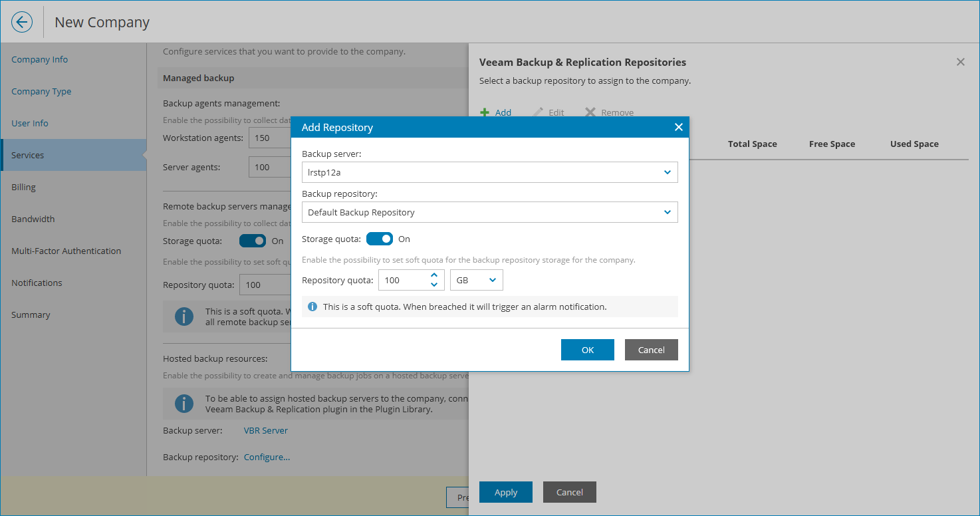Click the green plus Add icon
980x516 pixels.
pyautogui.click(x=485, y=112)
